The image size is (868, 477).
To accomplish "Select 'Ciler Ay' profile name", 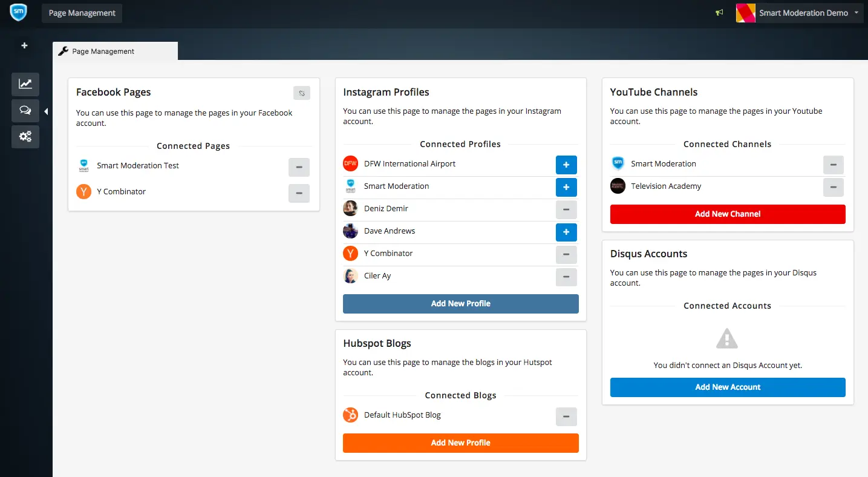I will [x=377, y=275].
